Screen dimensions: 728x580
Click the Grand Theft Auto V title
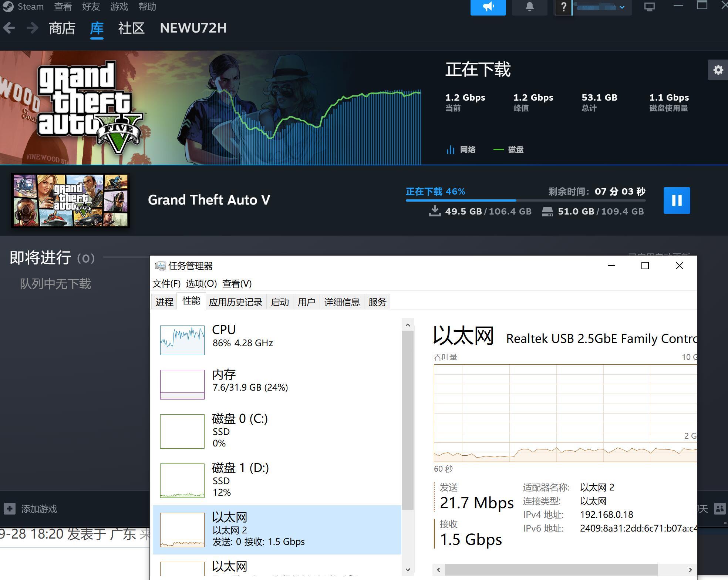pos(209,200)
